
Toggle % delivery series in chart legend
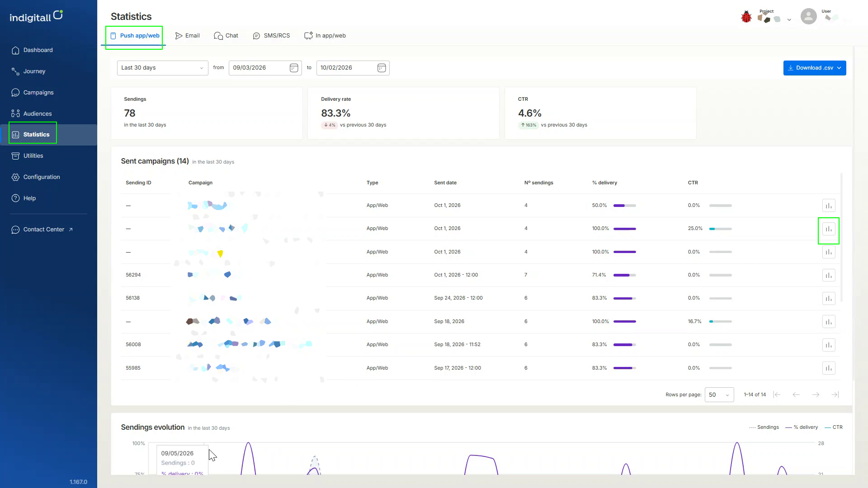[x=802, y=427]
